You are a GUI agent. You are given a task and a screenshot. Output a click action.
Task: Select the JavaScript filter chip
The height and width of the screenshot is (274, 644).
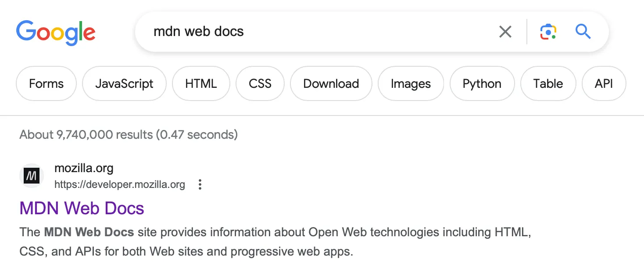124,83
